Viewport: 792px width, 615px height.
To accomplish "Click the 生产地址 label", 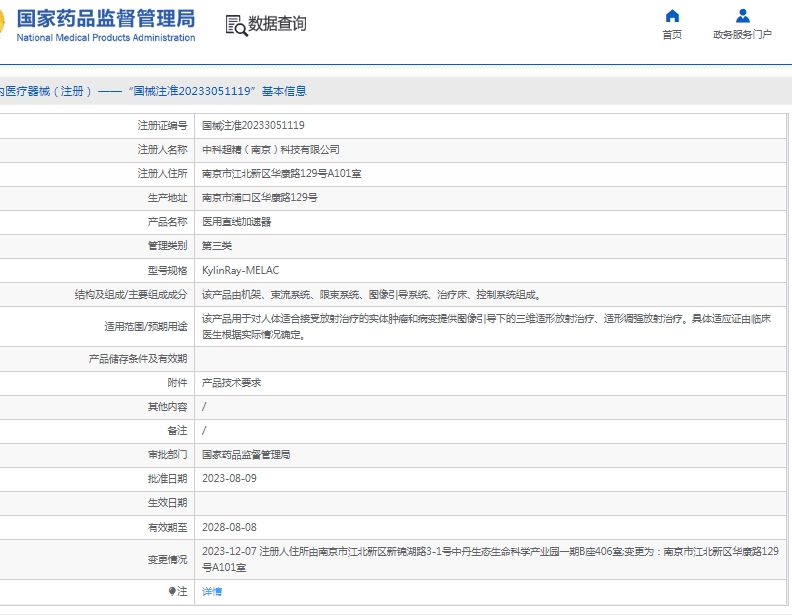I will coord(167,197).
